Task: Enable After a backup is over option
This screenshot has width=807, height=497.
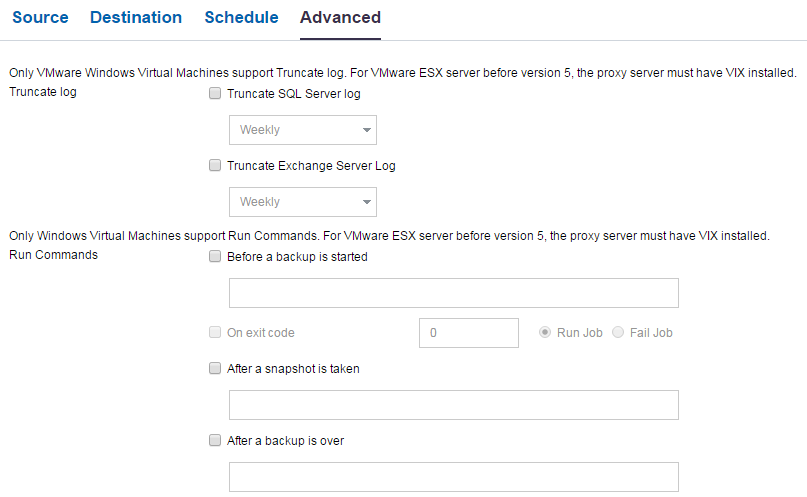Action: coord(215,440)
